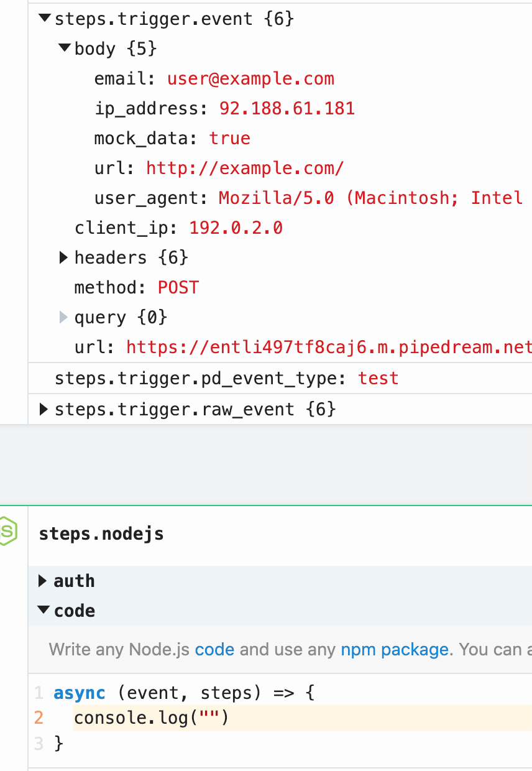Screen dimensions: 532x771
Task: Select the ip_address value 92.188.61.181
Action: click(287, 109)
